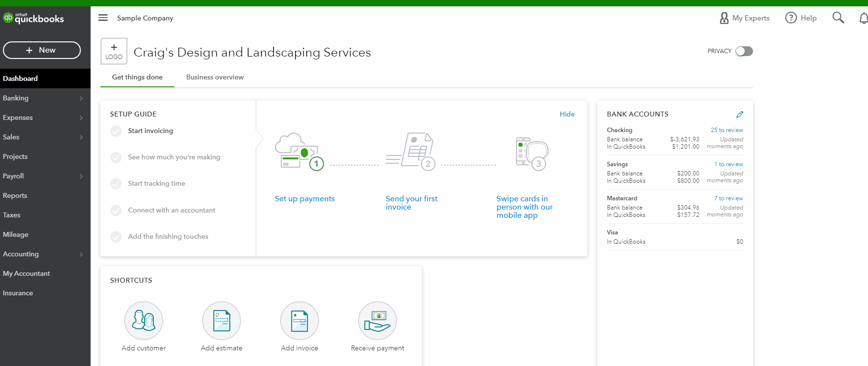Click the Add estimate shortcut icon
Screen dimensions: 868x366
click(222, 321)
